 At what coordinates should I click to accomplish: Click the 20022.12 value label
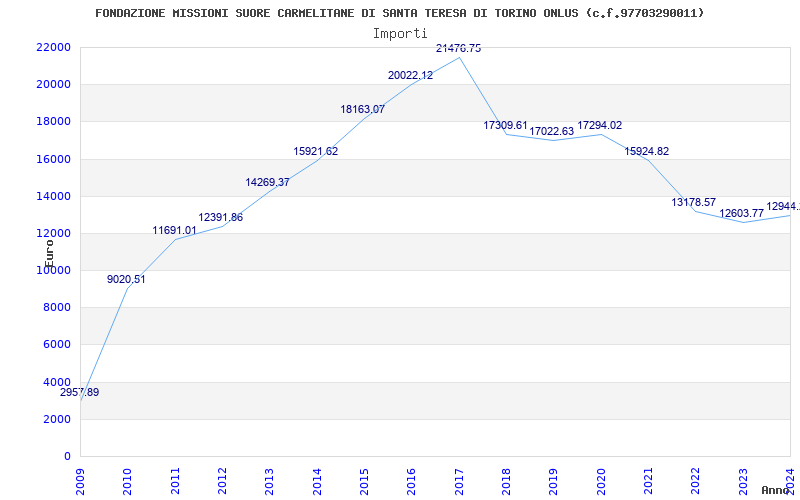click(x=410, y=76)
